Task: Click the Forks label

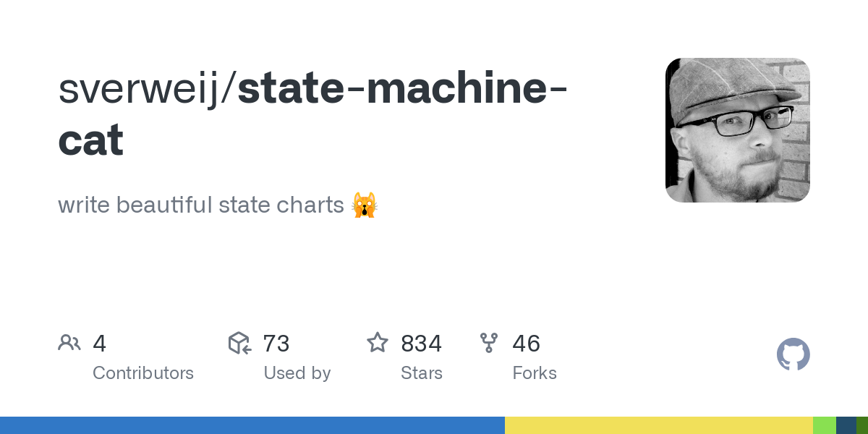Action: [x=535, y=373]
